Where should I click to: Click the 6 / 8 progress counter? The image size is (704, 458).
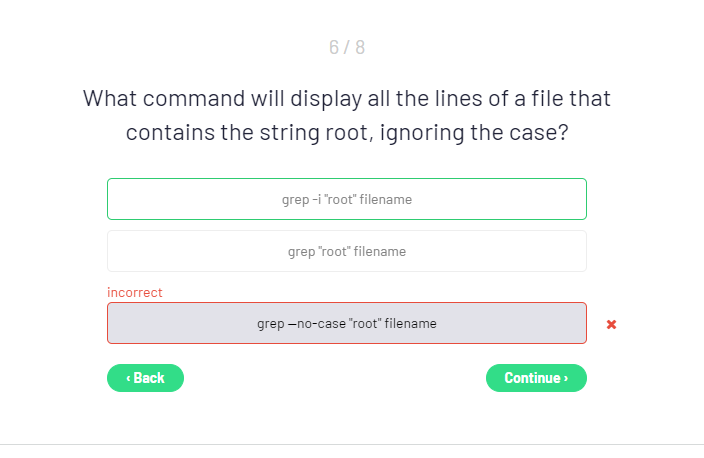[346, 47]
